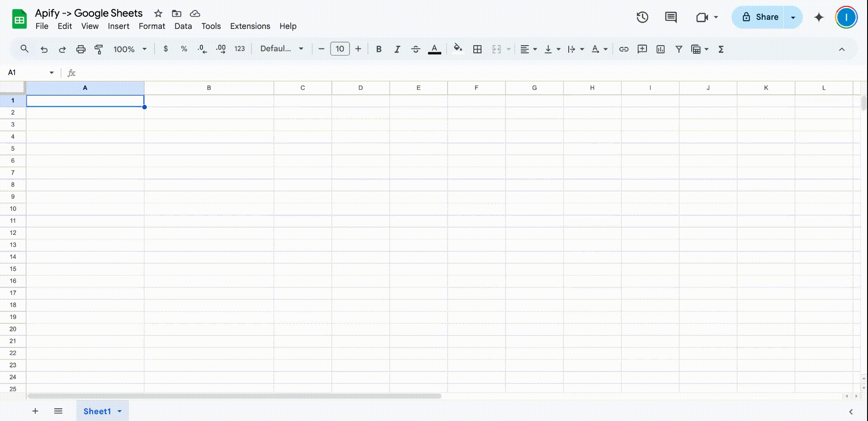Open the Data menu
The image size is (868, 421).
pyautogui.click(x=183, y=26)
